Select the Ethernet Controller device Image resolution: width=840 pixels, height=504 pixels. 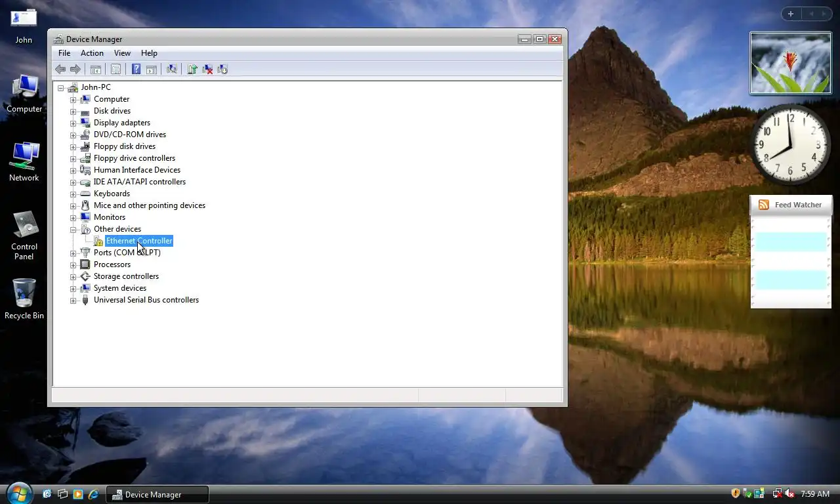(139, 241)
